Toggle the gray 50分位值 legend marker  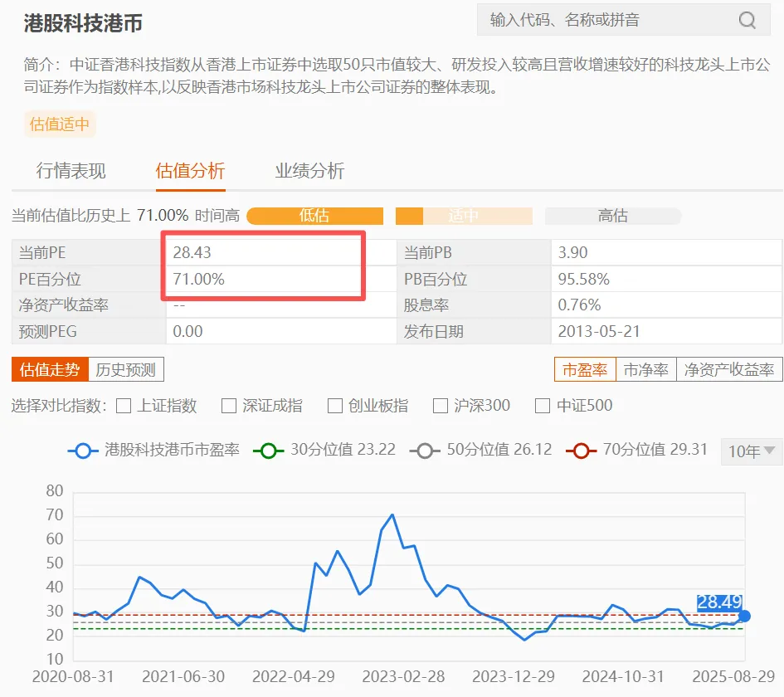click(425, 451)
